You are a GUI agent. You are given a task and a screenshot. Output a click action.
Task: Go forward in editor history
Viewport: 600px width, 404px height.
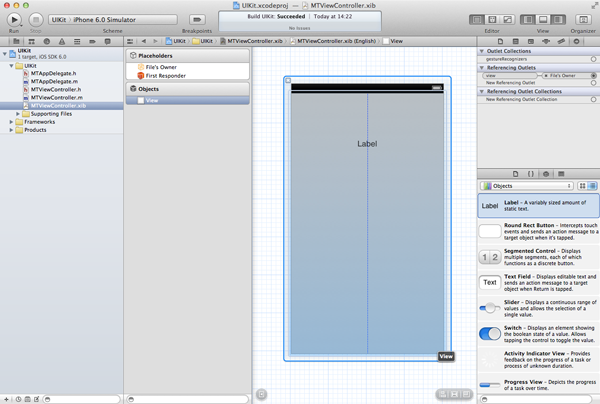155,41
